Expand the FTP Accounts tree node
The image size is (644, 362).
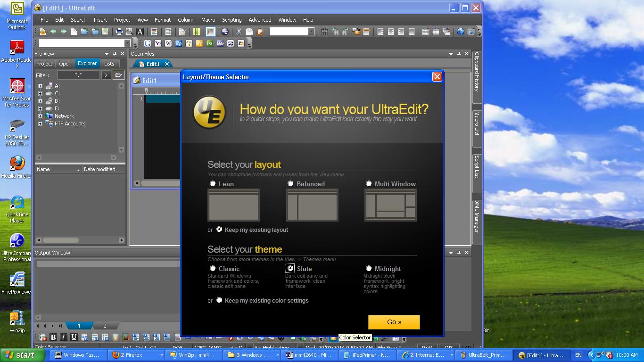click(41, 123)
